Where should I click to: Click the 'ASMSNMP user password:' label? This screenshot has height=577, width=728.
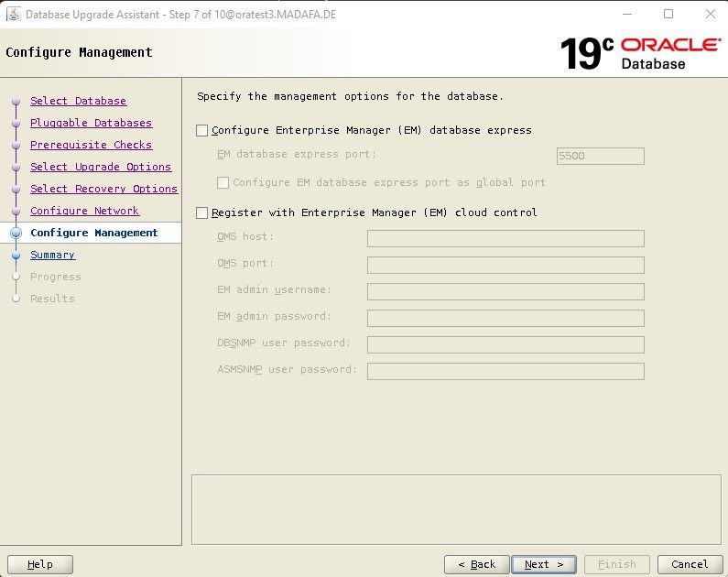[287, 369]
